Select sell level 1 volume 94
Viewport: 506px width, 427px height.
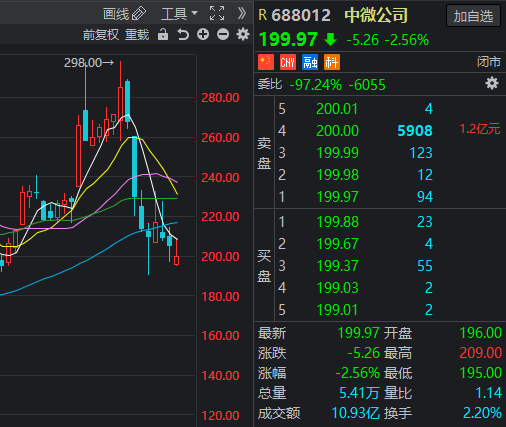425,197
